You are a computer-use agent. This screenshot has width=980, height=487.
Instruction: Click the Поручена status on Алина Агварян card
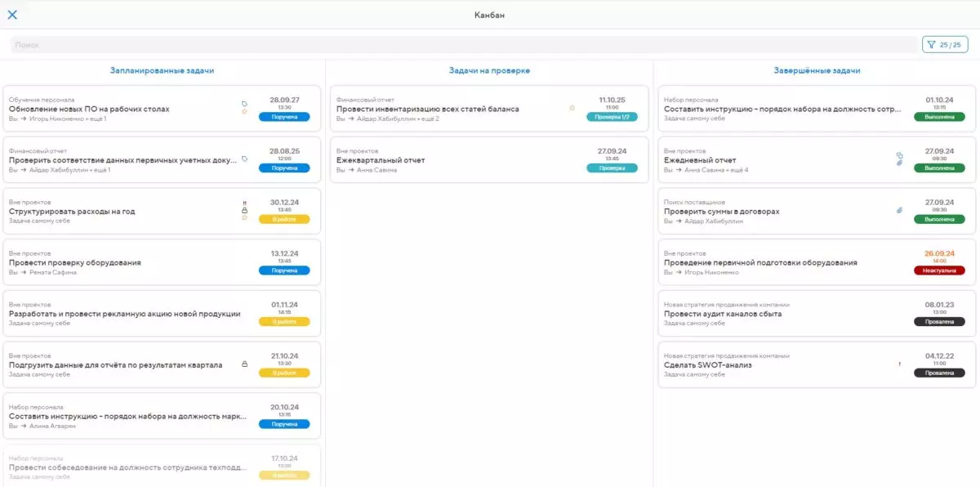tap(284, 424)
